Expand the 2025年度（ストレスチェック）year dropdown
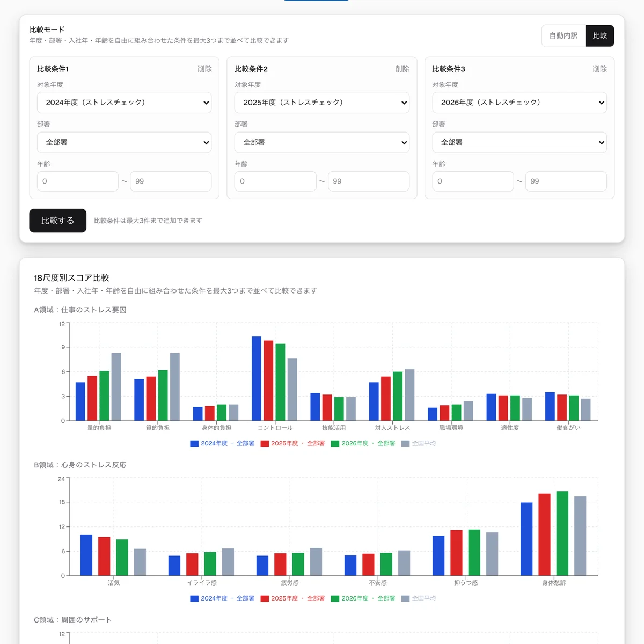The image size is (644, 644). 322,103
